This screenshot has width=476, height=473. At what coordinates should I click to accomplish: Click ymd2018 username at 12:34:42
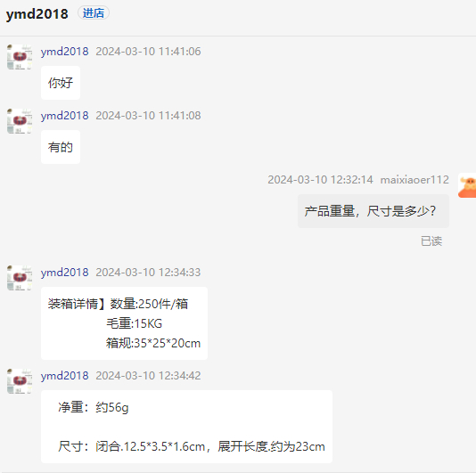click(65, 376)
